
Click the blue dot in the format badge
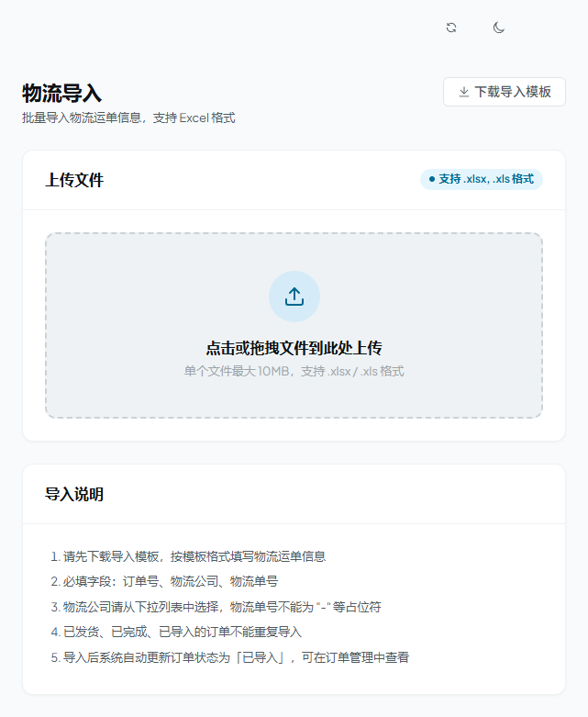coord(432,179)
